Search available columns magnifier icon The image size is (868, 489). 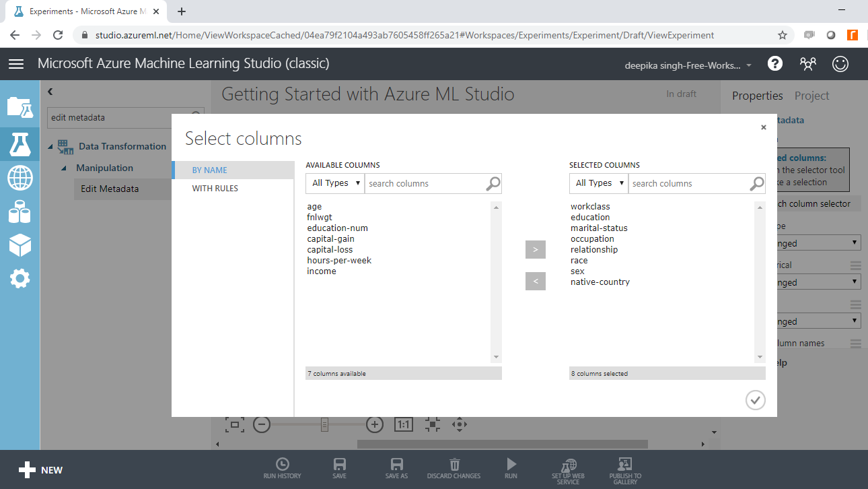[493, 183]
